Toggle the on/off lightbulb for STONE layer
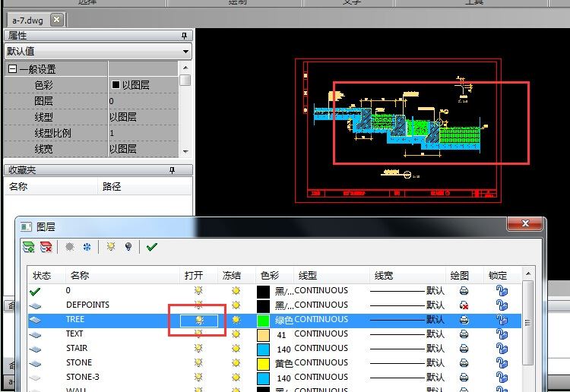Screen dimensions: 570x392 point(198,362)
